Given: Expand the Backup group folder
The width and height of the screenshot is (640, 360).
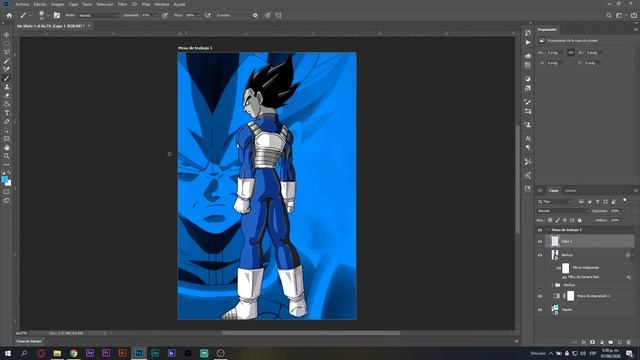Looking at the screenshot, I should click(553, 285).
